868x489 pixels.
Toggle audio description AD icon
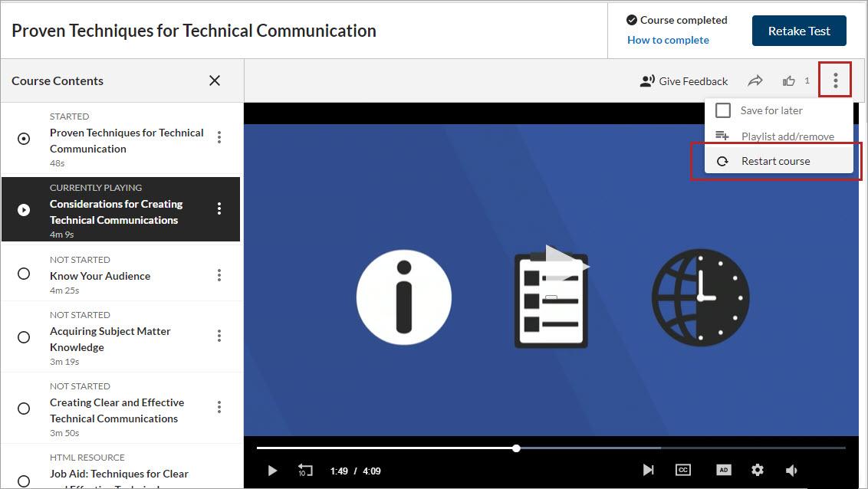pyautogui.click(x=723, y=470)
